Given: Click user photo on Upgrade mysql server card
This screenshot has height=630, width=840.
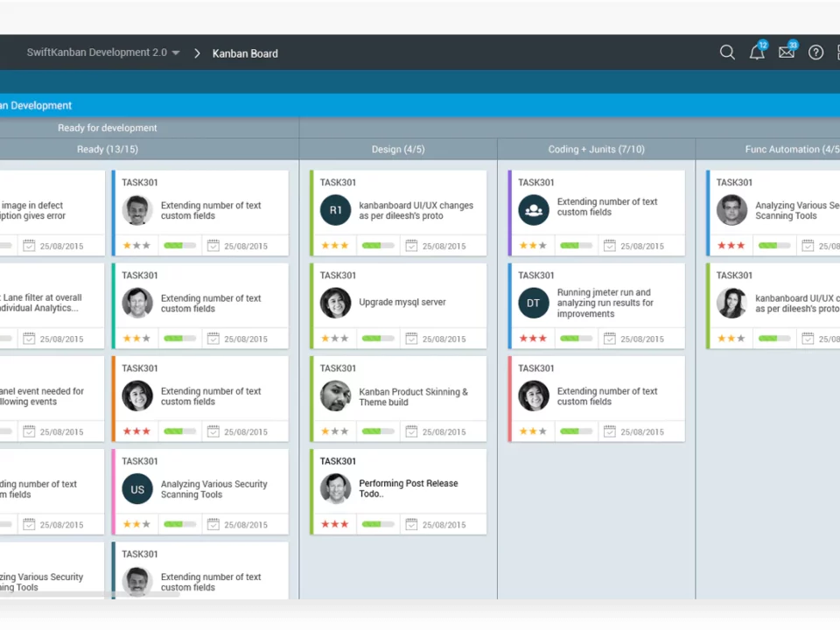Looking at the screenshot, I should pyautogui.click(x=335, y=303).
